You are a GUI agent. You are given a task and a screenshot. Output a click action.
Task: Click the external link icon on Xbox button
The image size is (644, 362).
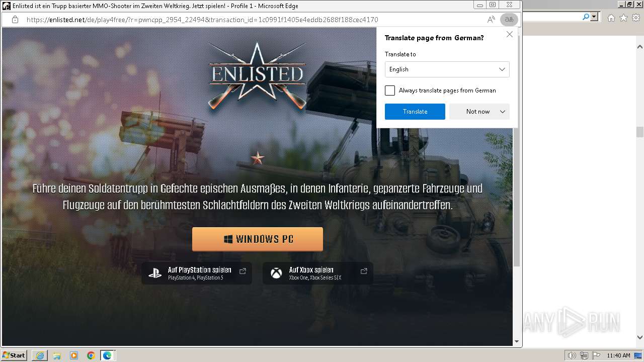point(364,271)
